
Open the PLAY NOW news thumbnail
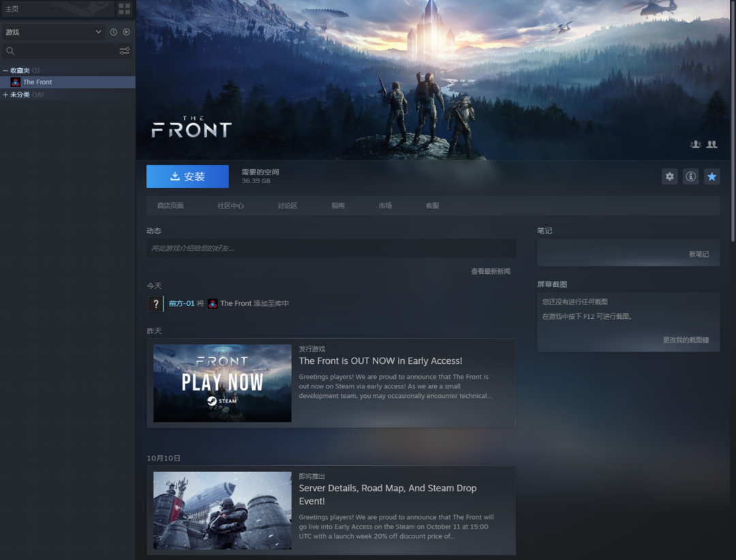pos(222,383)
